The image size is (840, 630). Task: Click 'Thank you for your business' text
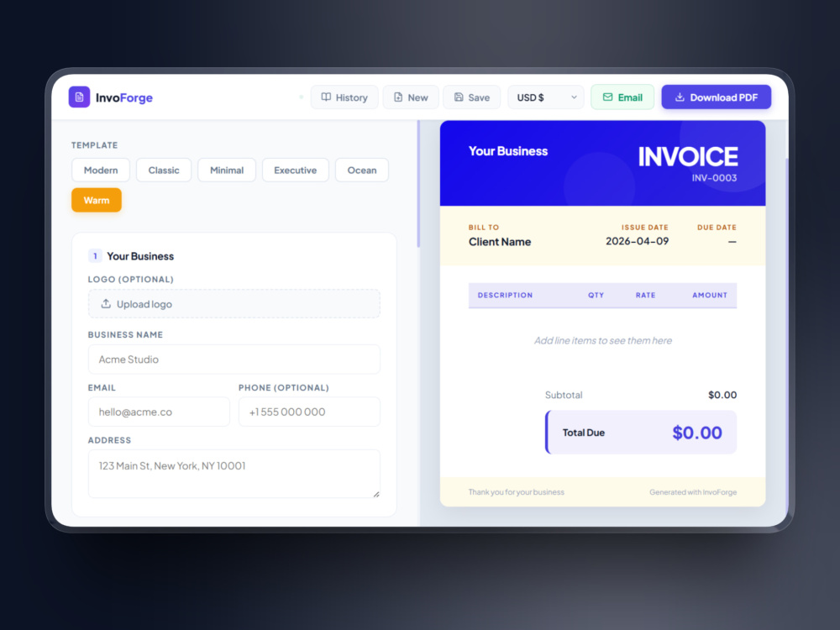(x=517, y=492)
